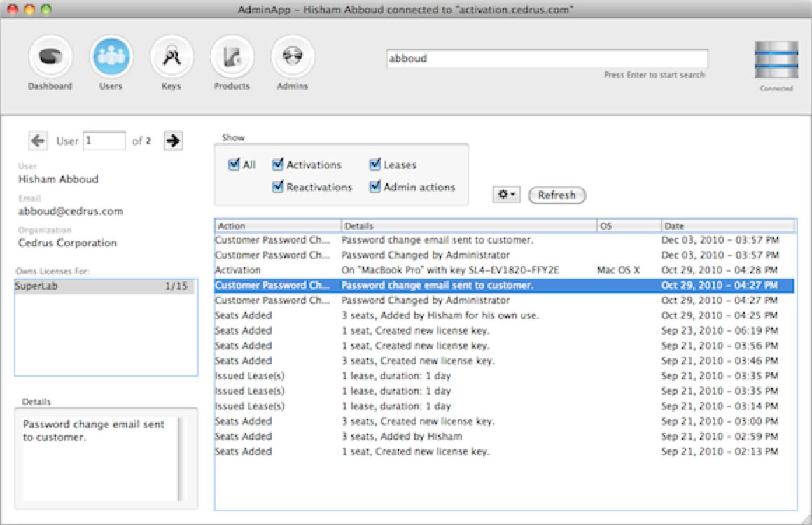Select the Users toolbar icon

pos(111,58)
